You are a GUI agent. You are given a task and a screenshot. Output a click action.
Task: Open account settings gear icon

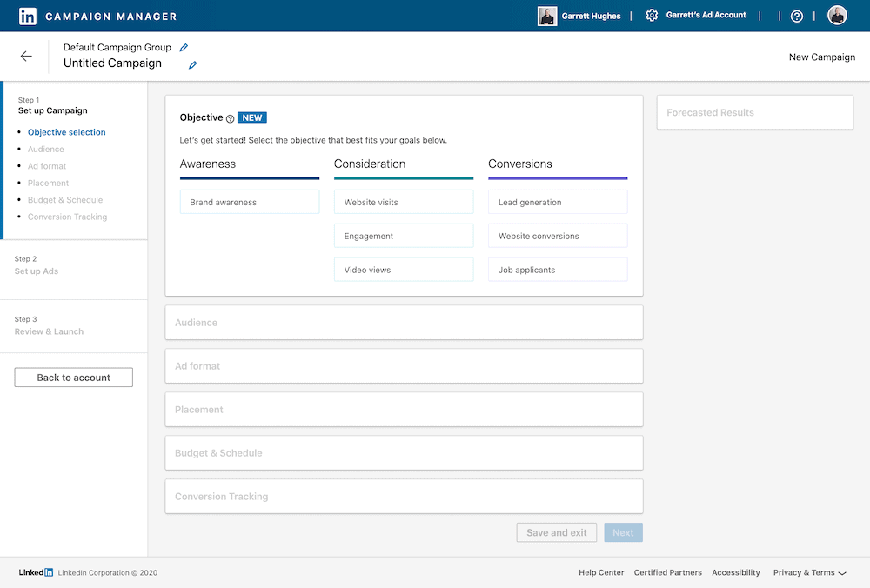point(652,16)
